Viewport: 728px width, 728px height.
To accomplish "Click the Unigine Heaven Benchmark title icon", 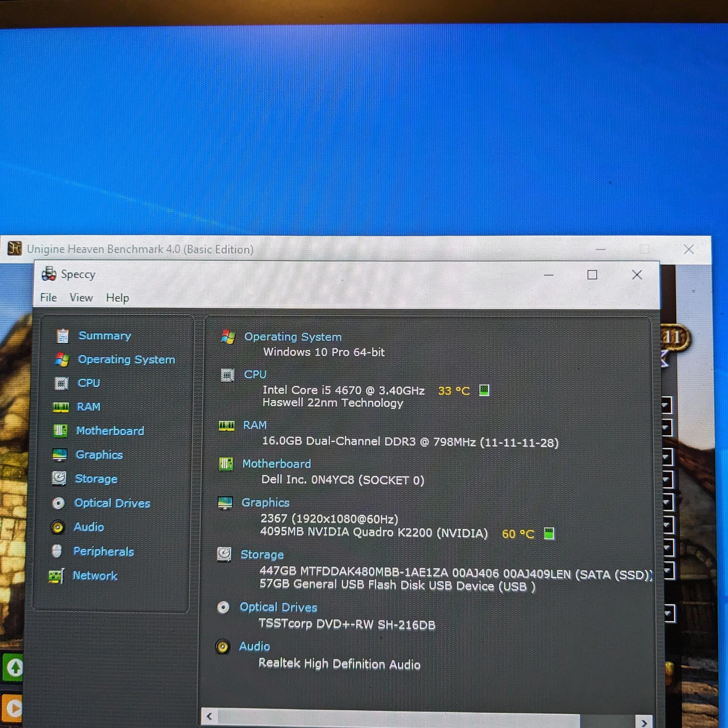I will (14, 248).
